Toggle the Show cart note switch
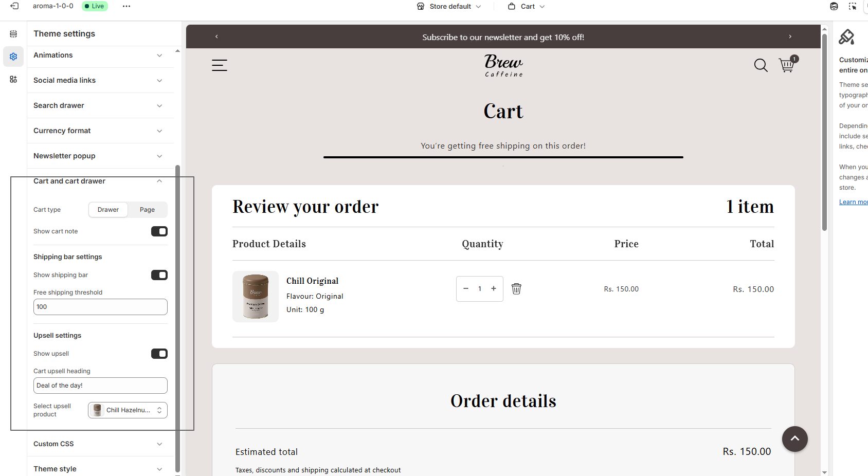The image size is (868, 476). (x=159, y=231)
